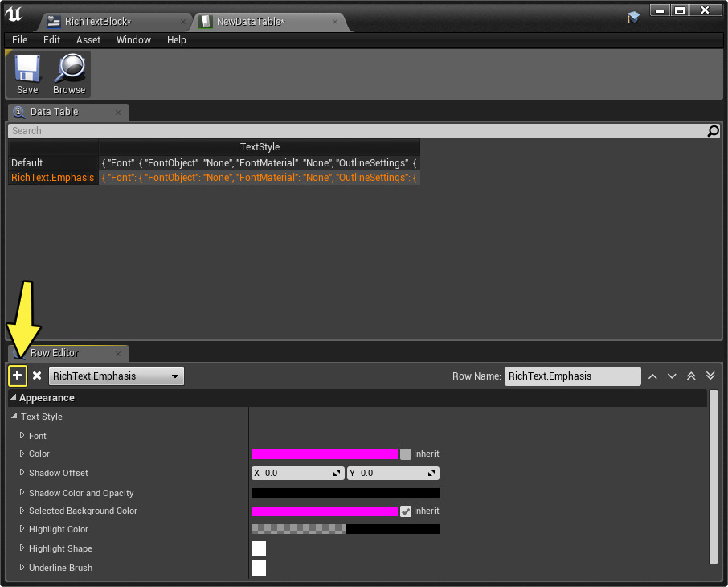Open the Asset menu
This screenshot has height=587, width=728.
point(88,40)
